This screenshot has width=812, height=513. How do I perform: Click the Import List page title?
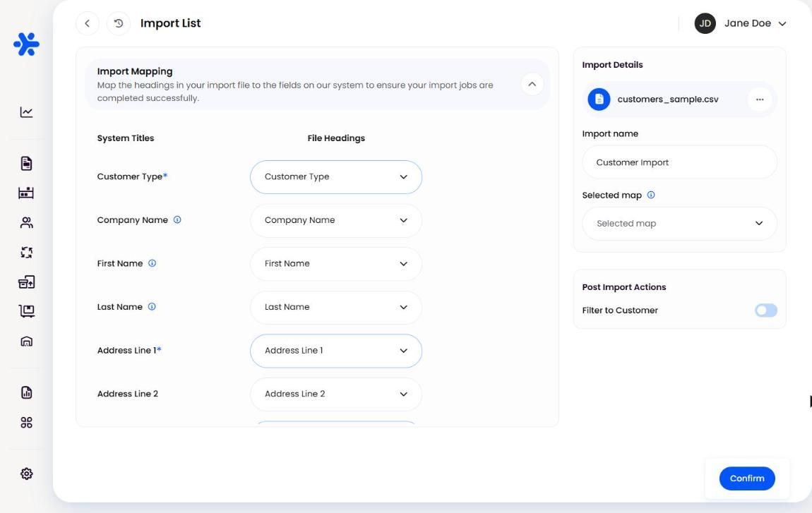click(x=170, y=23)
